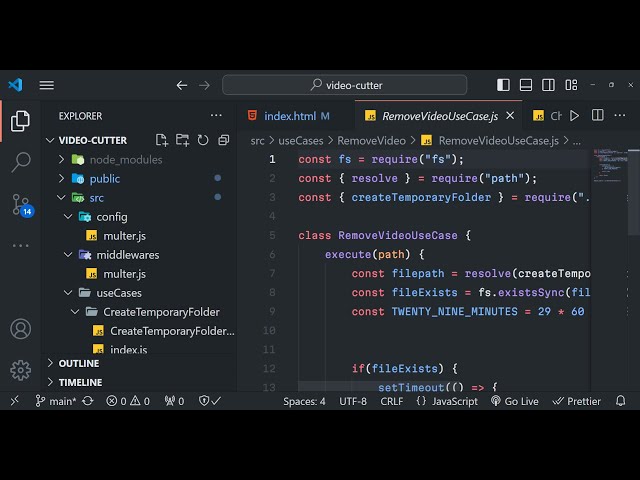Refresh the Explorer file tree

203,140
